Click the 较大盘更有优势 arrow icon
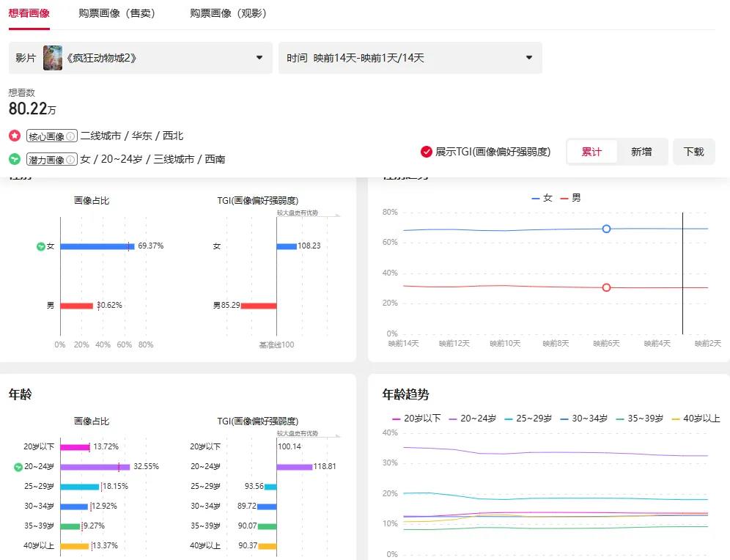730x560 pixels. 336,213
